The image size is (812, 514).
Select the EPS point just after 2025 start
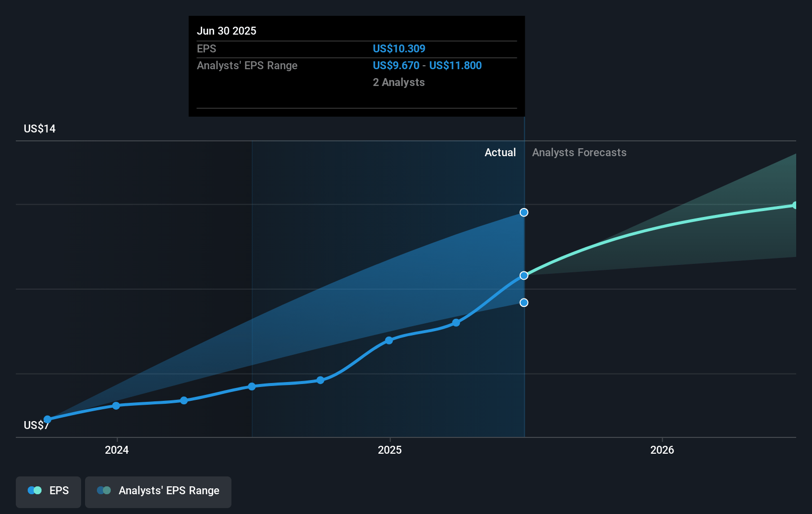click(x=389, y=340)
